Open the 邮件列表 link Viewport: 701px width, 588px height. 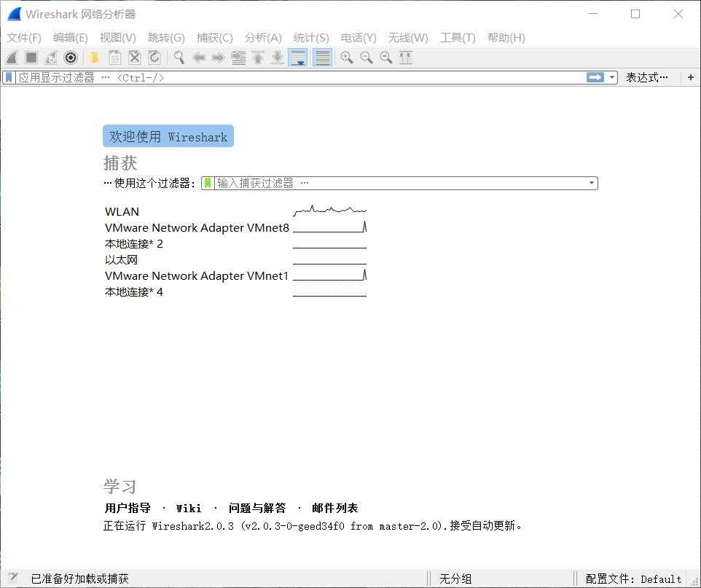pos(335,508)
